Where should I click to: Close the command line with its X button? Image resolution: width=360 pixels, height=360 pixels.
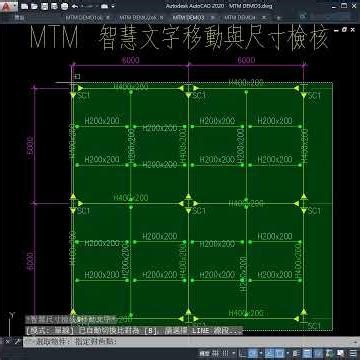coord(8,342)
